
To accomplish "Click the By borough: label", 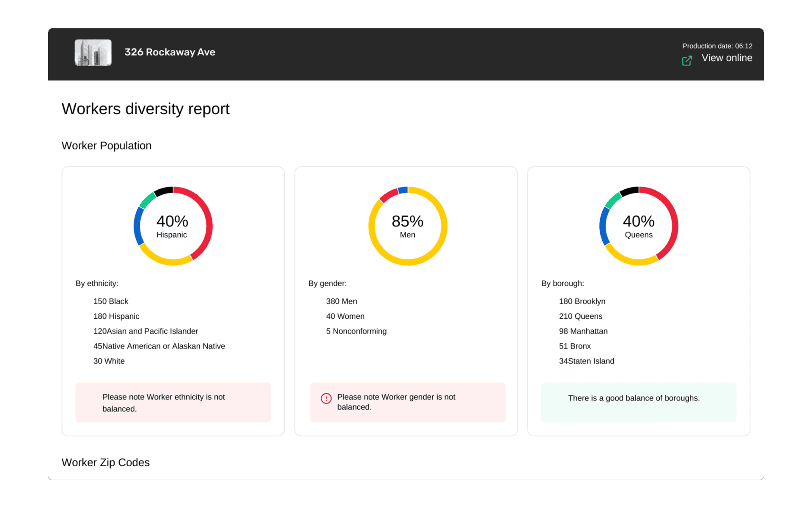I will [562, 283].
